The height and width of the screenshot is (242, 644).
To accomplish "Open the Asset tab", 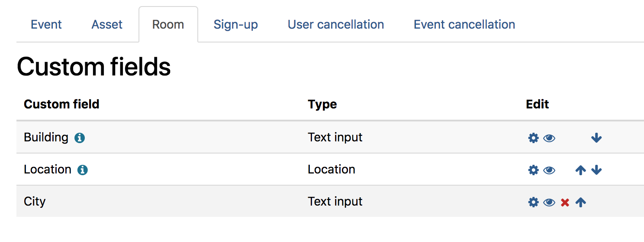I will click(107, 24).
